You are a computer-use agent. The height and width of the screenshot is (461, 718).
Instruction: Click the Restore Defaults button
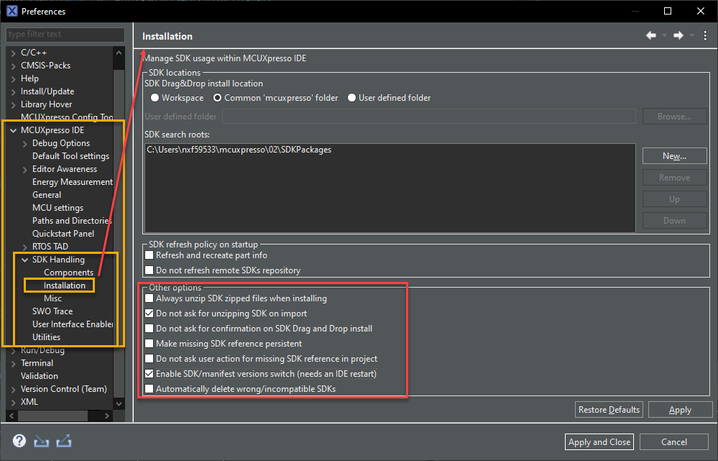click(x=609, y=410)
